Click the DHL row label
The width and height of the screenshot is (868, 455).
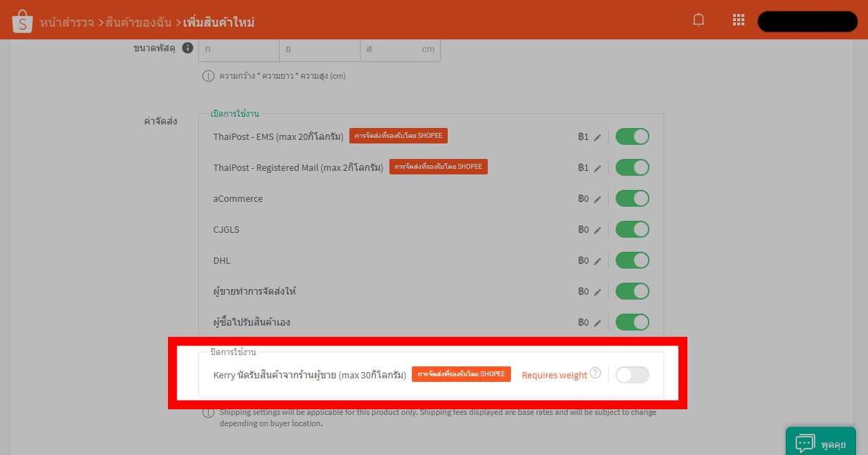tap(222, 261)
